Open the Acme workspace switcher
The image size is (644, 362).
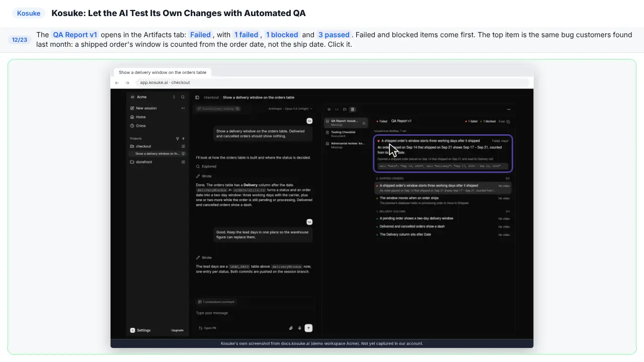point(153,97)
